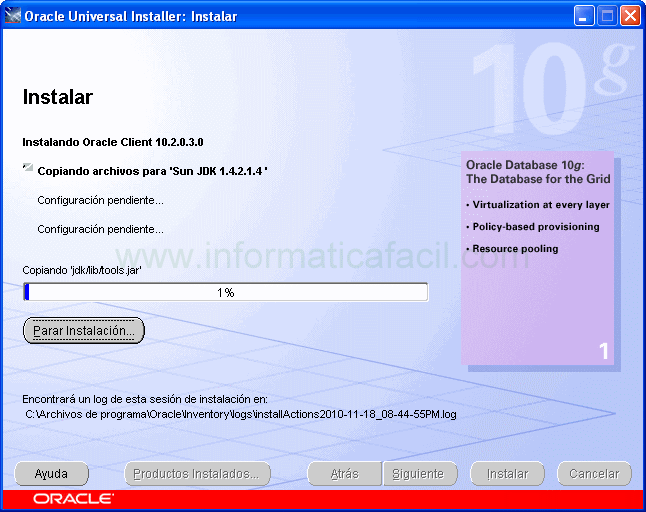Maximize the Oracle Universal Installer window
646x512 pixels.
(x=607, y=16)
